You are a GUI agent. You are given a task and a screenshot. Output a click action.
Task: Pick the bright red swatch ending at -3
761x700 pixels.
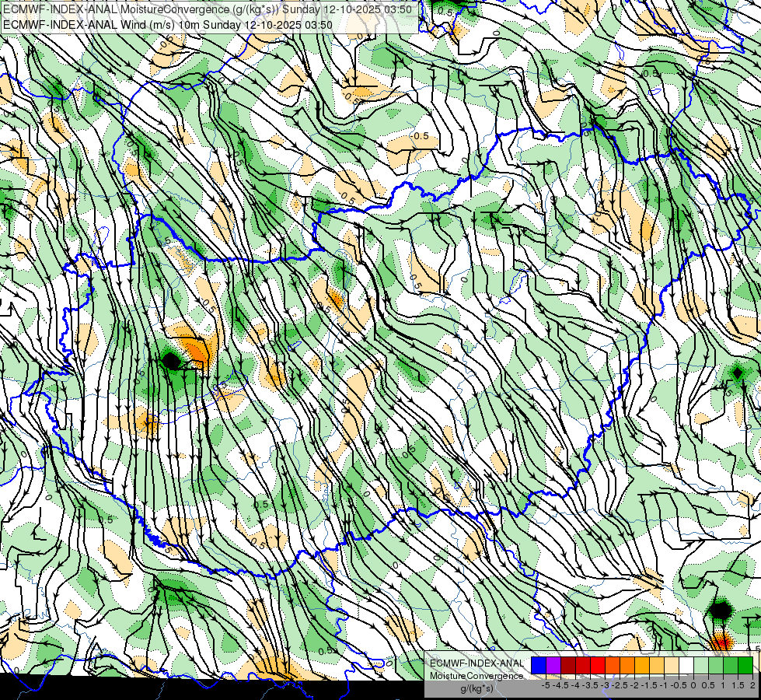coord(598,666)
